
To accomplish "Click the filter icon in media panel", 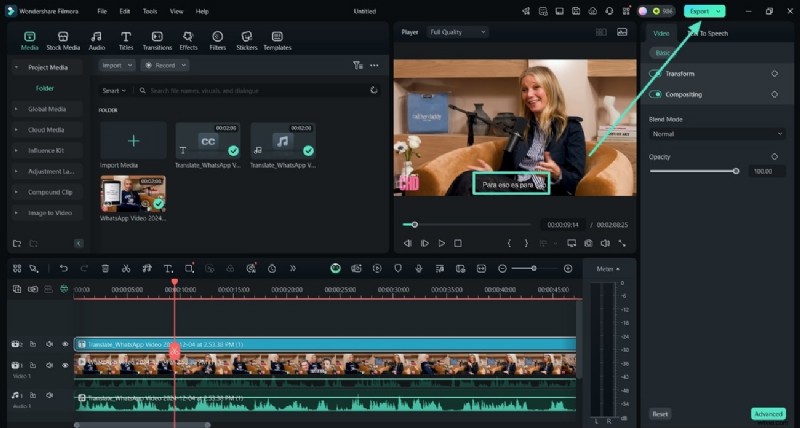I will point(358,65).
